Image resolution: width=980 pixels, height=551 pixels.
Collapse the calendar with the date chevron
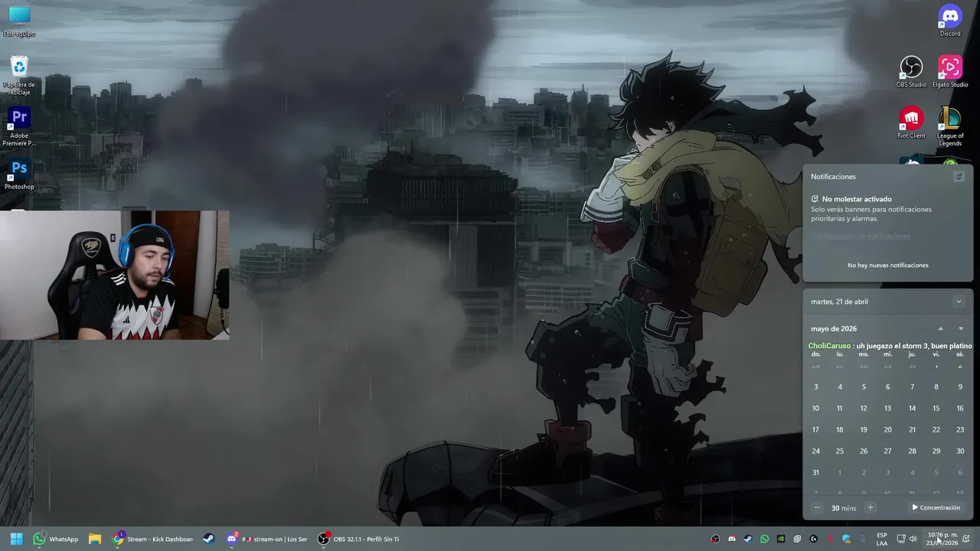point(959,302)
